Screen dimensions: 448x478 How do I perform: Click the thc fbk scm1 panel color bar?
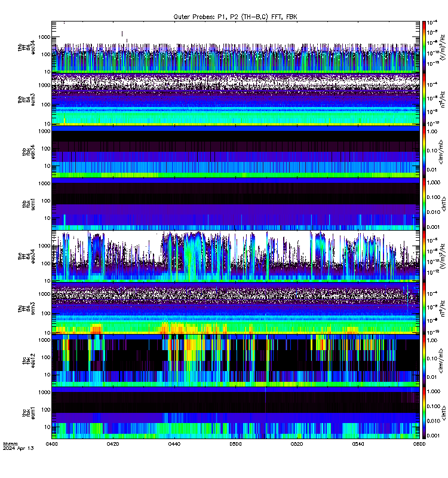(x=424, y=413)
